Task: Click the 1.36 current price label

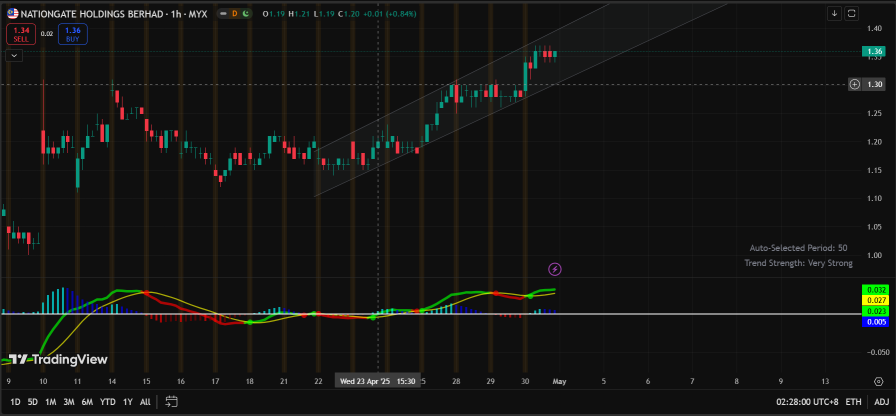Action: (x=874, y=51)
